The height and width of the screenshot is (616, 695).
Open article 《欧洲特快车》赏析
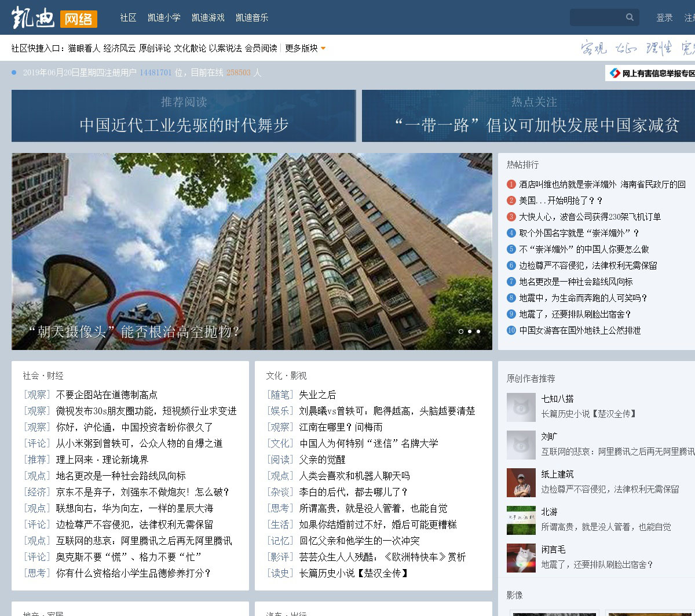[x=382, y=557]
